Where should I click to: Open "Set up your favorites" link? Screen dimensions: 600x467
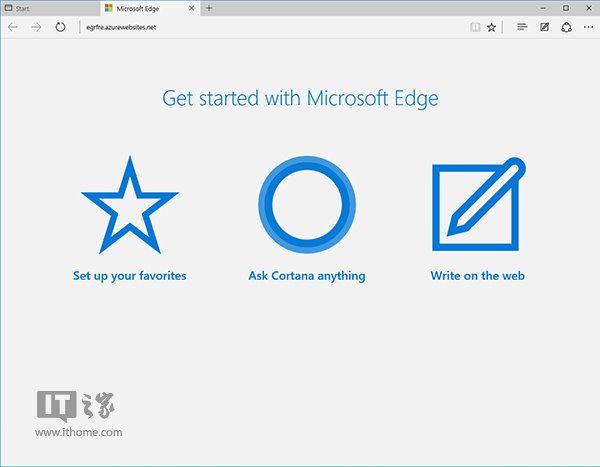(129, 275)
